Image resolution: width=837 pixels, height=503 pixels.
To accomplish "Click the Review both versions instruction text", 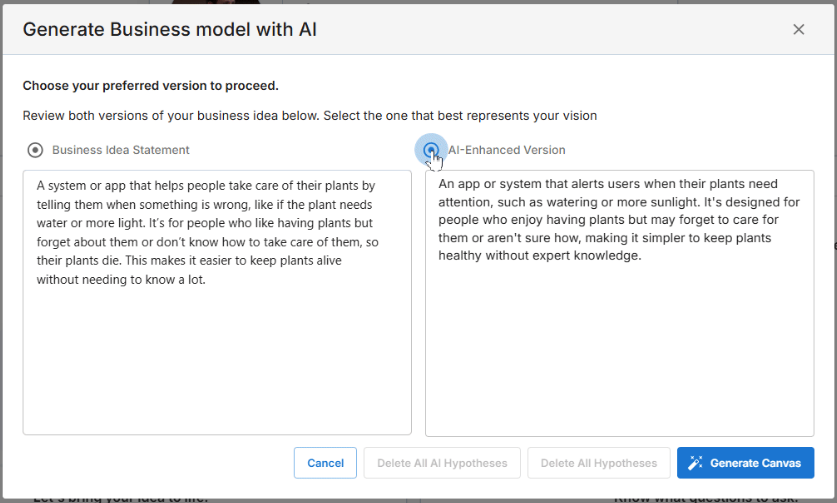I will click(310, 116).
